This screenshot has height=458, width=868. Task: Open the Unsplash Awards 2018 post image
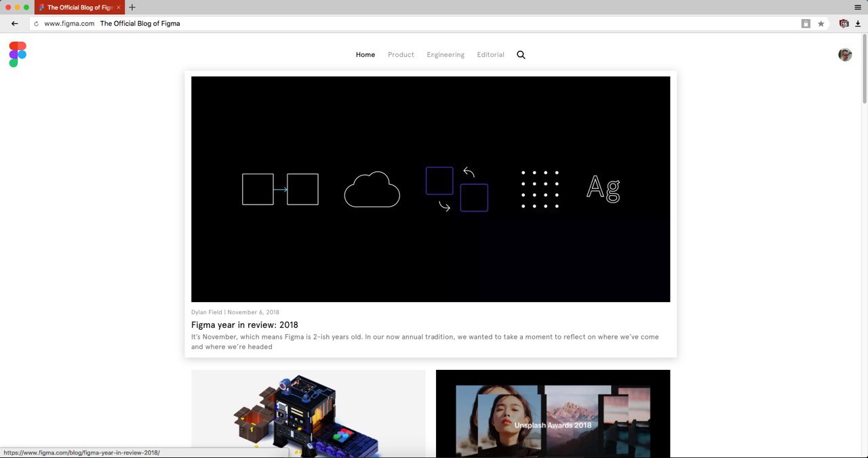pyautogui.click(x=553, y=413)
